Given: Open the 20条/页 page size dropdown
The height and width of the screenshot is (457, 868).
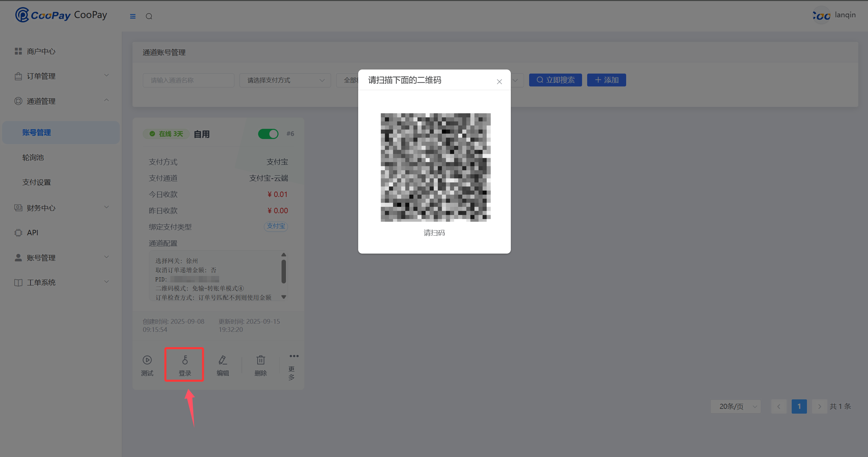Looking at the screenshot, I should click(735, 406).
